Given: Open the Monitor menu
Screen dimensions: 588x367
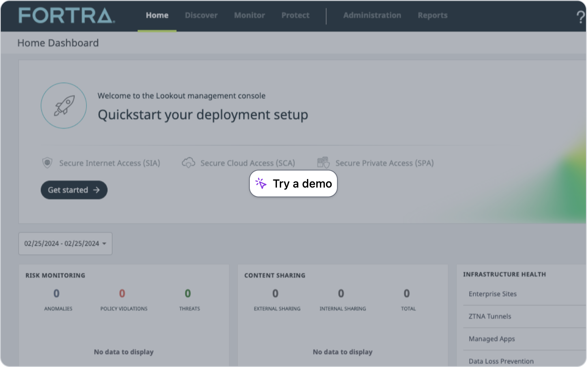Looking at the screenshot, I should 249,15.
